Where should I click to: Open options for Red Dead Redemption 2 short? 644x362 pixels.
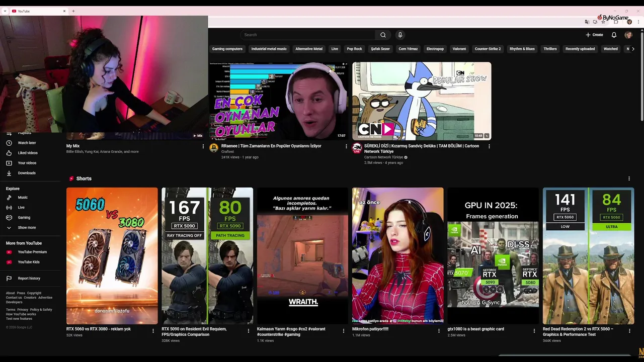(x=629, y=331)
